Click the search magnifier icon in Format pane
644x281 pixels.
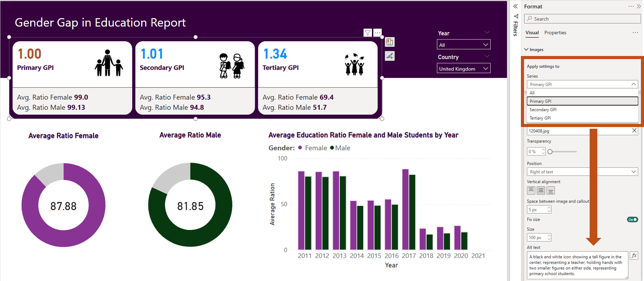pos(530,19)
